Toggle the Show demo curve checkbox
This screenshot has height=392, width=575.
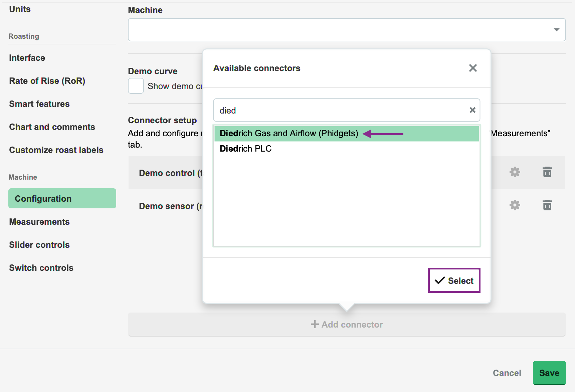point(136,86)
